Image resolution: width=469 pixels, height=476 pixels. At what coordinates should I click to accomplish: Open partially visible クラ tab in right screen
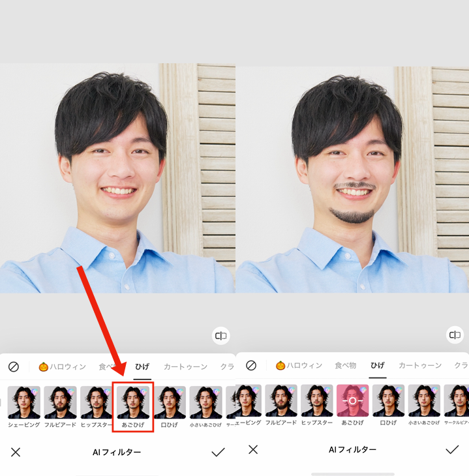click(x=461, y=365)
